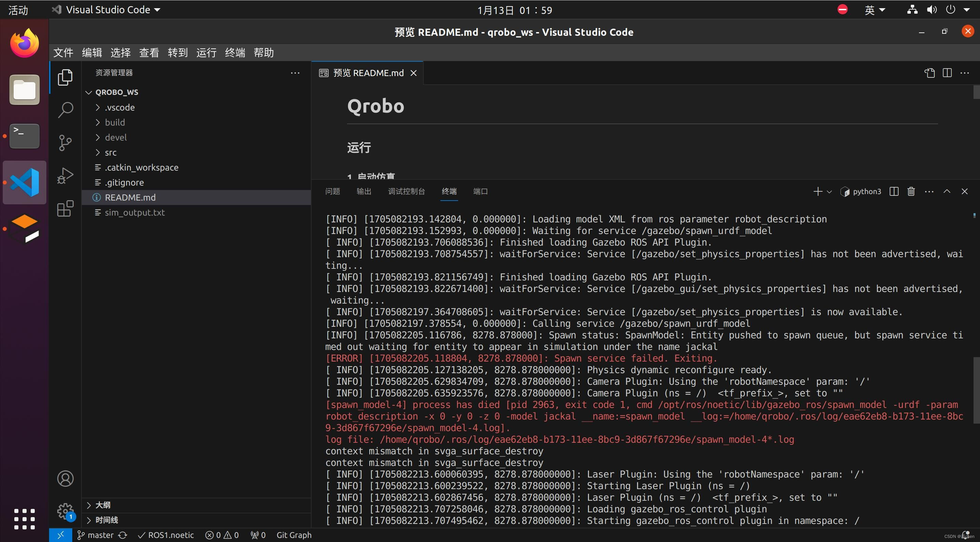
Task: Open the system power menu
Action: (958, 10)
